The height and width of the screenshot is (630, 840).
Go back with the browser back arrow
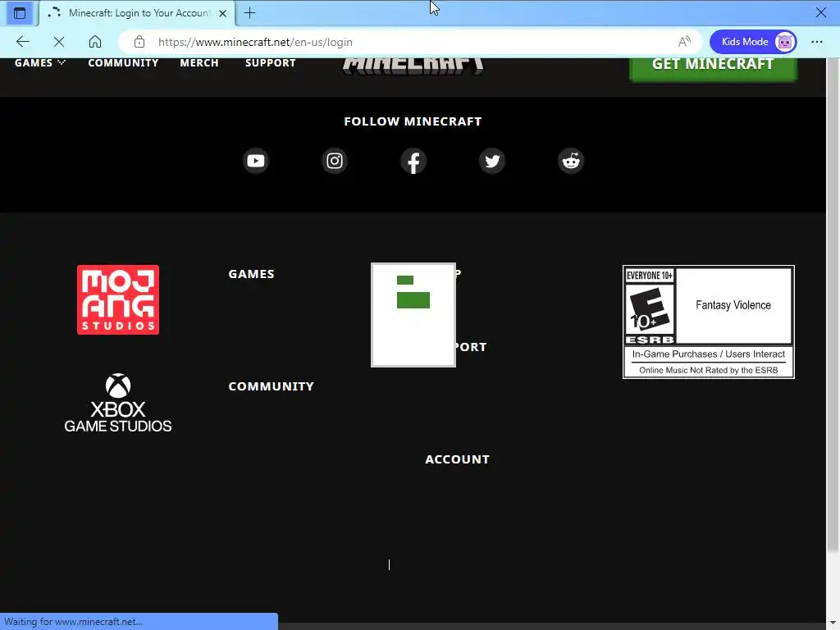coord(22,42)
